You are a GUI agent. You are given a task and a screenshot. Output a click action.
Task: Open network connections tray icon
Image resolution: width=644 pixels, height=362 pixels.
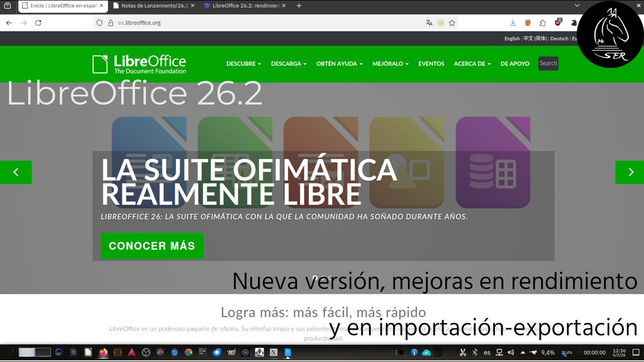click(500, 352)
